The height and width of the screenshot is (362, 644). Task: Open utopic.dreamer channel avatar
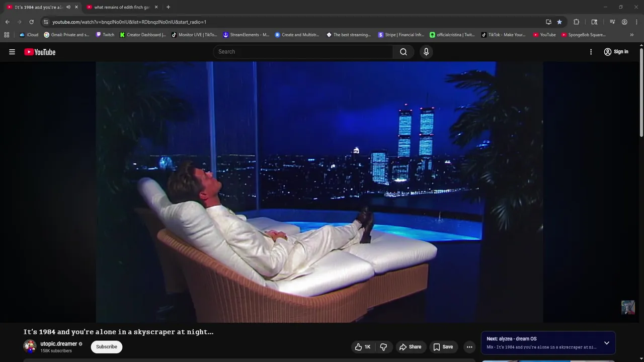[x=30, y=346]
